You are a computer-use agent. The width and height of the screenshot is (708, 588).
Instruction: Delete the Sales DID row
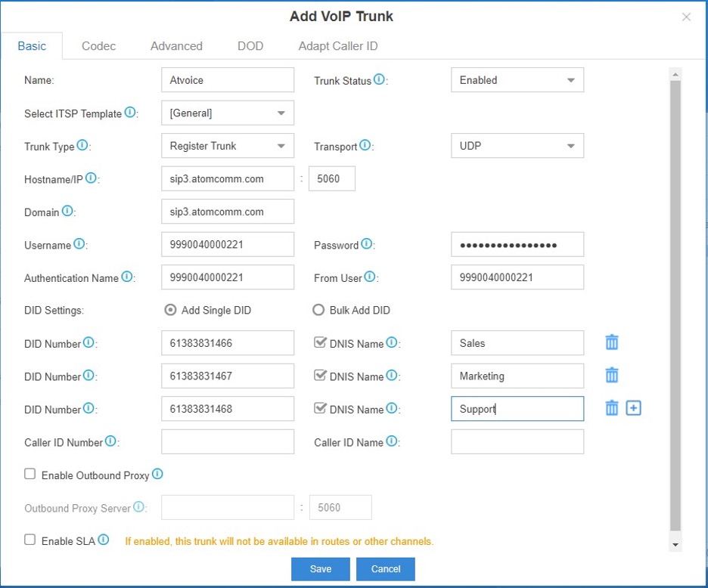coord(612,342)
